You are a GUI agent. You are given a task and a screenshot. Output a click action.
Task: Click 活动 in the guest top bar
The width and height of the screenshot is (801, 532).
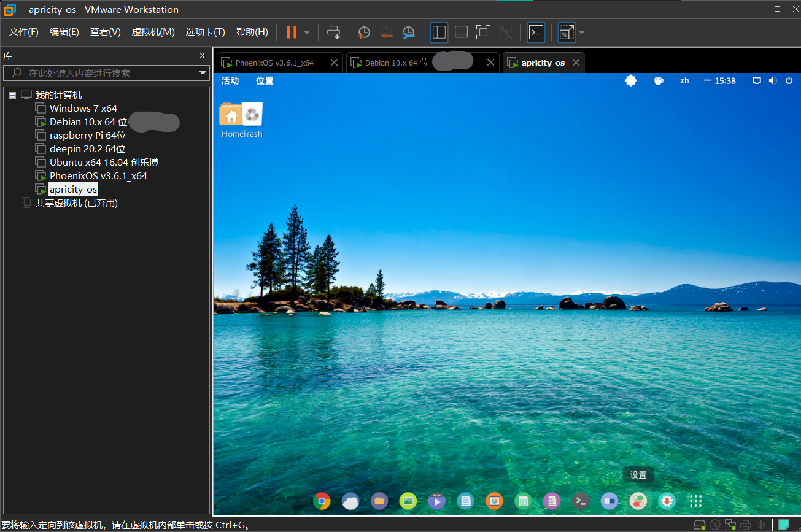(x=230, y=81)
